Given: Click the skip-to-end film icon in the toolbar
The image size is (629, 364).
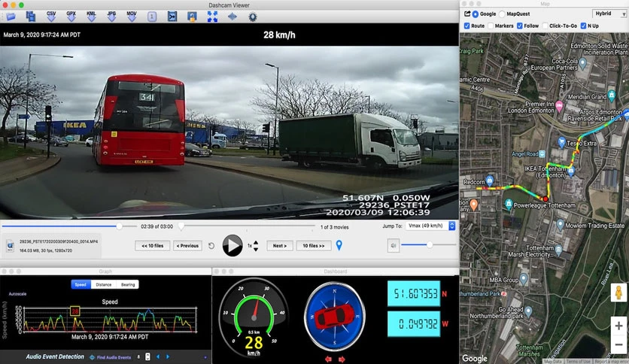Looking at the screenshot, I should click(x=172, y=17).
